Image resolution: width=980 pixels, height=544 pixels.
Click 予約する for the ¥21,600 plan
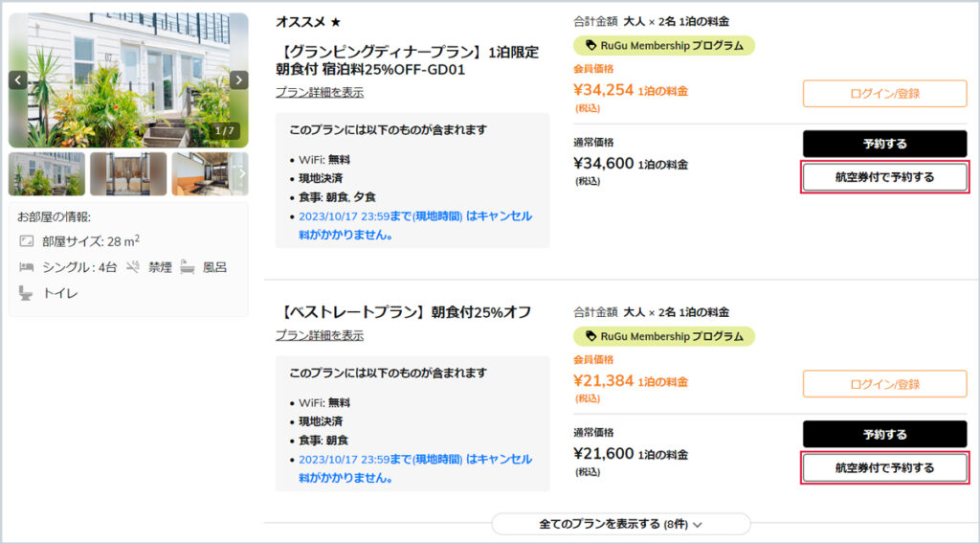click(884, 434)
